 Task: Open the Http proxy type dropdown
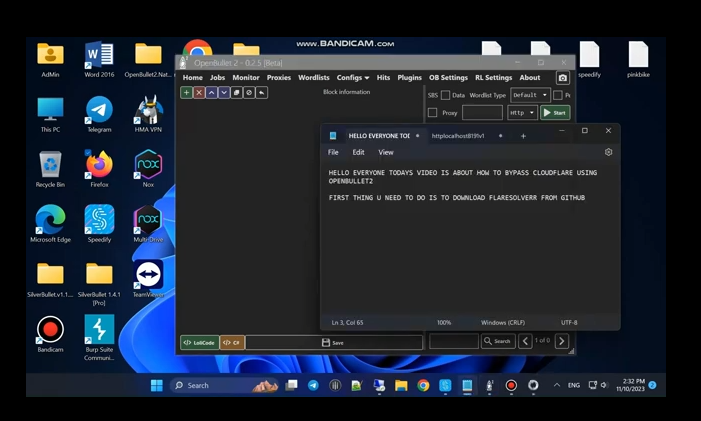click(522, 113)
